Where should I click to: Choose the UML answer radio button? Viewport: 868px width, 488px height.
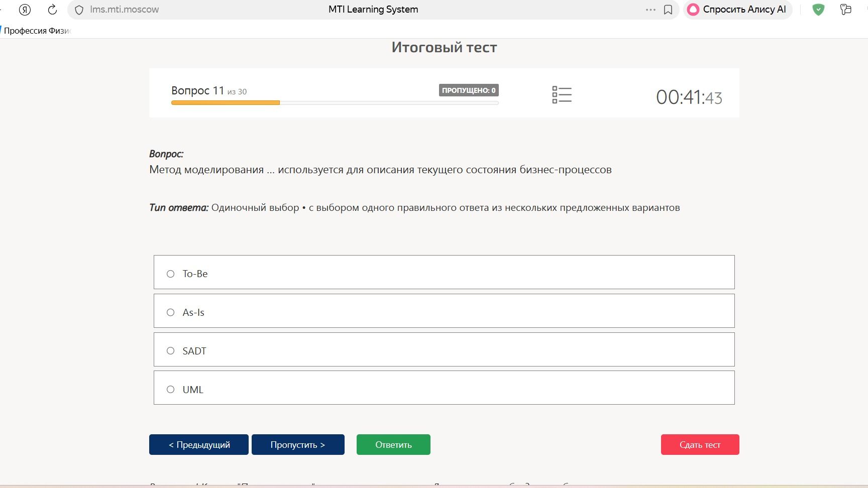171,390
